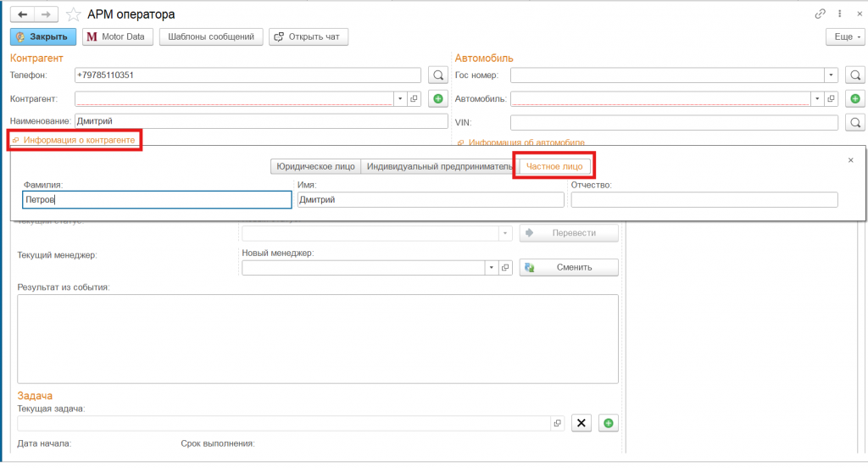
Task: Click into the Отчество input field
Action: (704, 200)
